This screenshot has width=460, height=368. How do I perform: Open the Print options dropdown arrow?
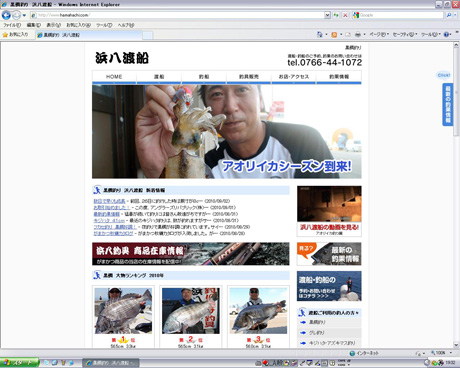point(364,35)
